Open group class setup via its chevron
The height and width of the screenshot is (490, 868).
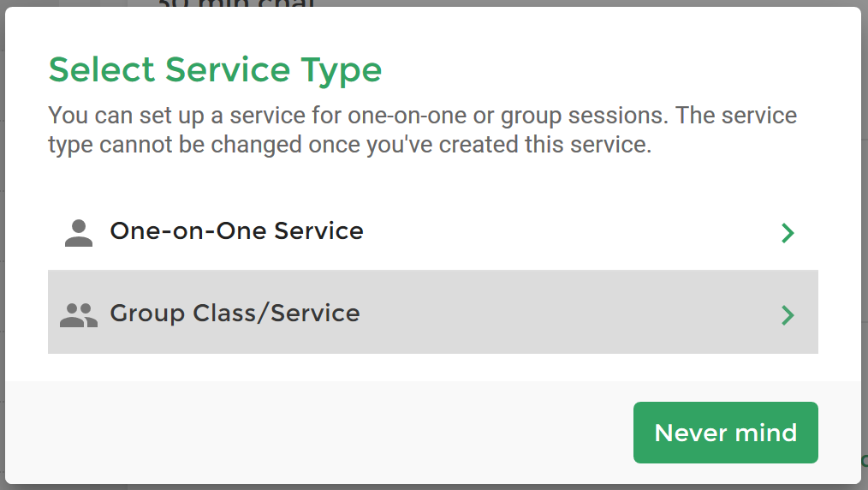788,315
